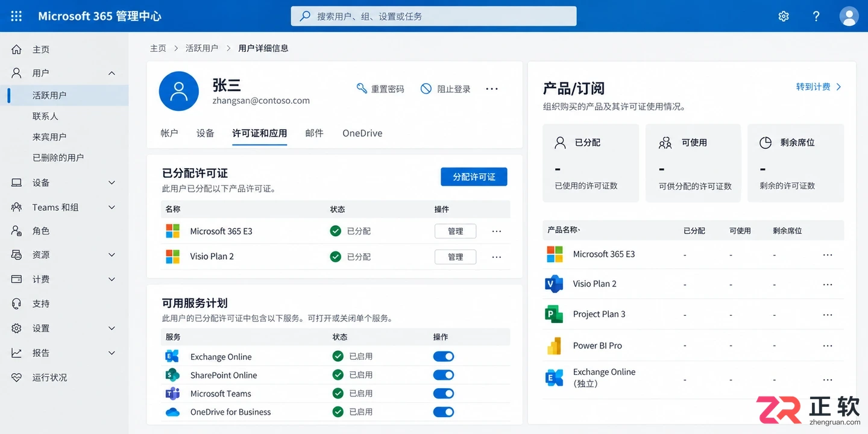Expand the 资源 sidebar chevron

pyautogui.click(x=112, y=255)
